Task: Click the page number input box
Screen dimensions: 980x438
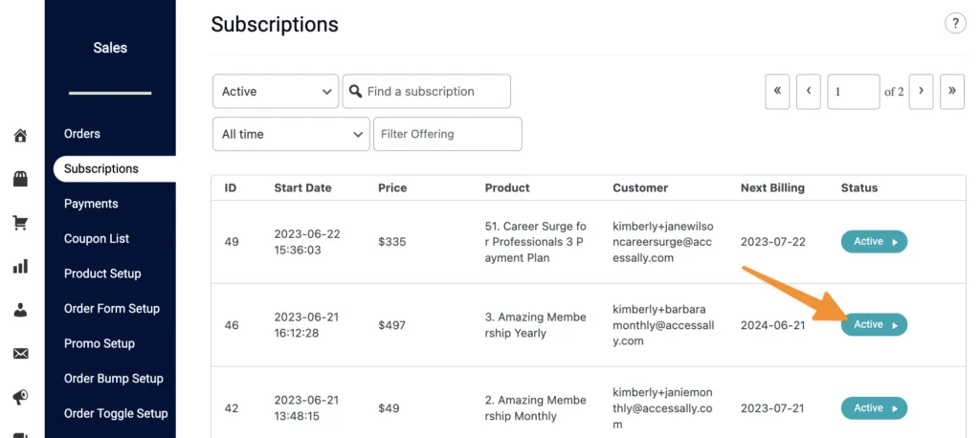Action: pyautogui.click(x=853, y=92)
